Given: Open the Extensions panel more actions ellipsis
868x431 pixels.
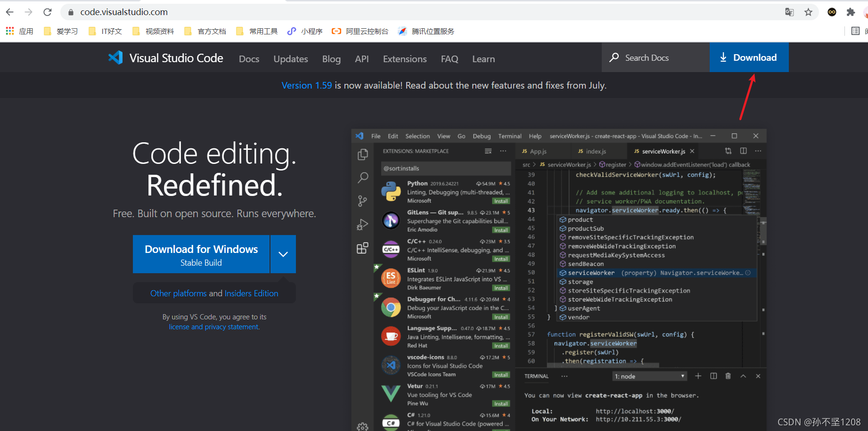Looking at the screenshot, I should click(x=503, y=151).
